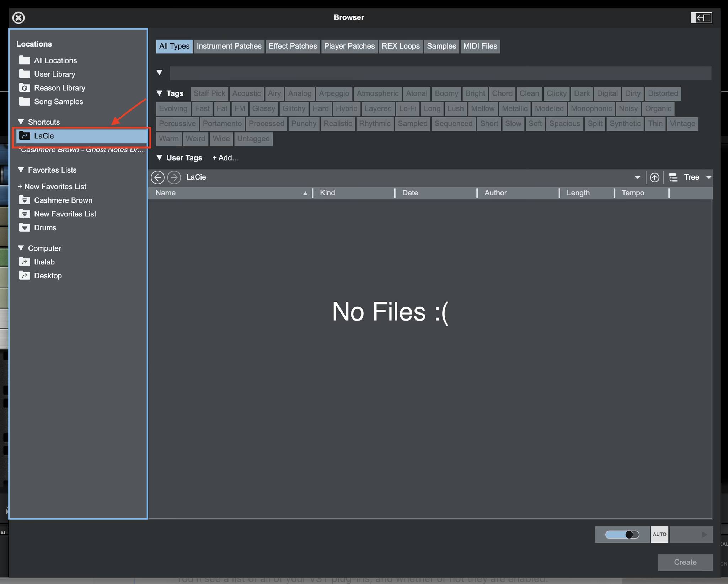This screenshot has width=728, height=584.
Task: Filter by REX Loops
Action: coord(401,46)
